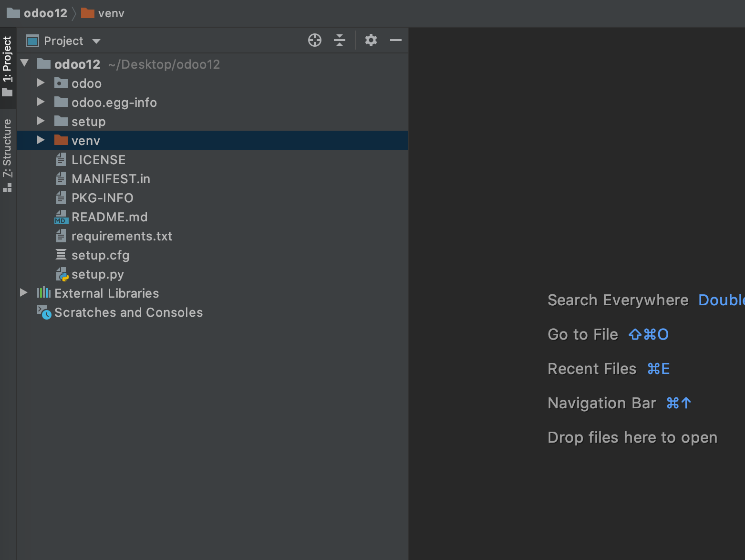Viewport: 745px width, 560px height.
Task: Open Project panel settings gear
Action: coord(371,41)
